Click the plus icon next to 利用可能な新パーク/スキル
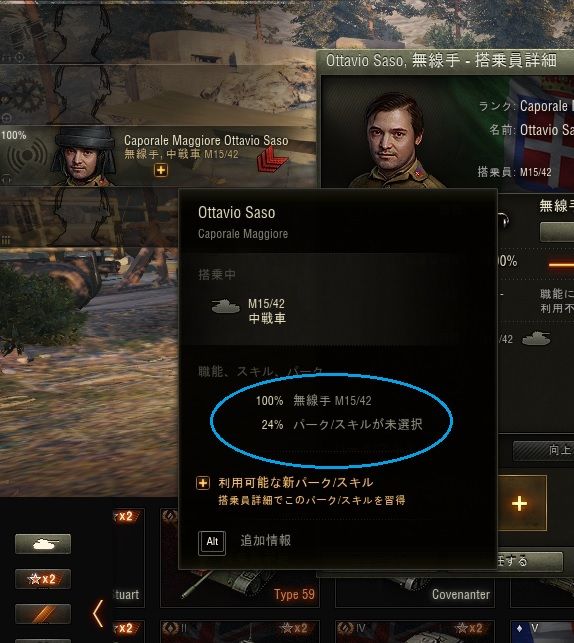The width and height of the screenshot is (574, 643). (203, 483)
